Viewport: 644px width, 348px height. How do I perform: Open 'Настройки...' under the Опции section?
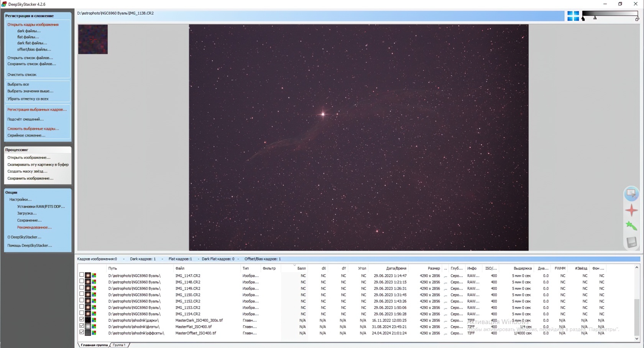(x=20, y=200)
